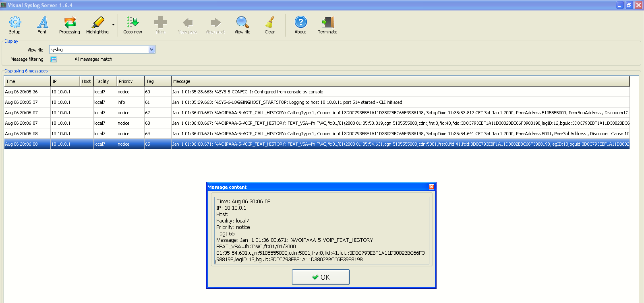This screenshot has width=644, height=303.
Task: Click the View next arrow
Action: coord(215,25)
